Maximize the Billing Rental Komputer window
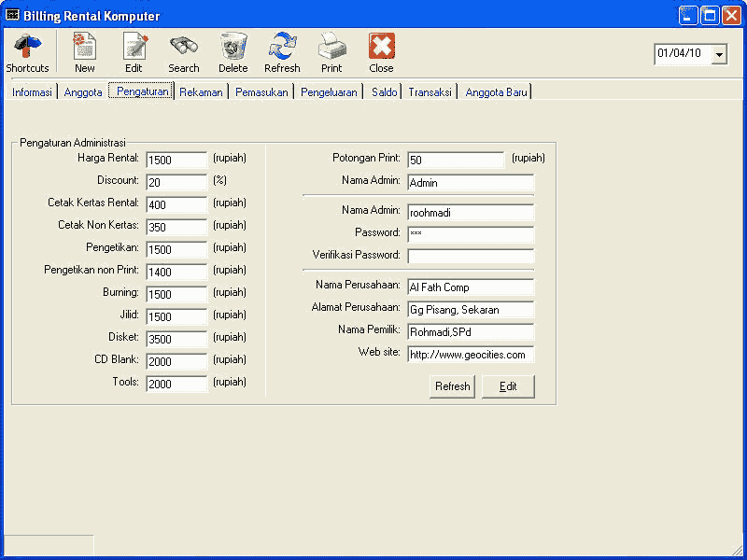Image resolution: width=747 pixels, height=560 pixels. click(710, 16)
